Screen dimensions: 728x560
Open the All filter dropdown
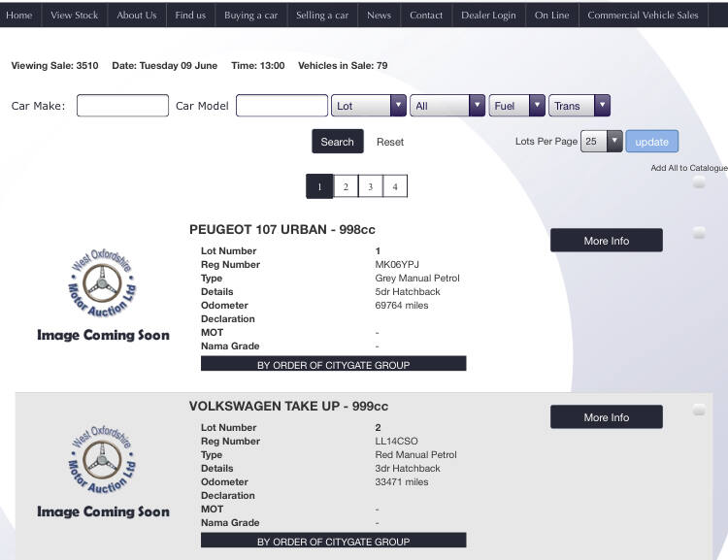tap(447, 106)
